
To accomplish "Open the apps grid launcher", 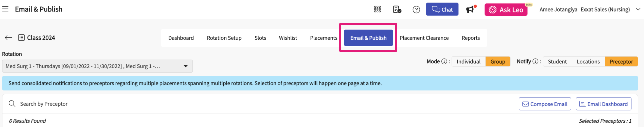I will (x=377, y=9).
